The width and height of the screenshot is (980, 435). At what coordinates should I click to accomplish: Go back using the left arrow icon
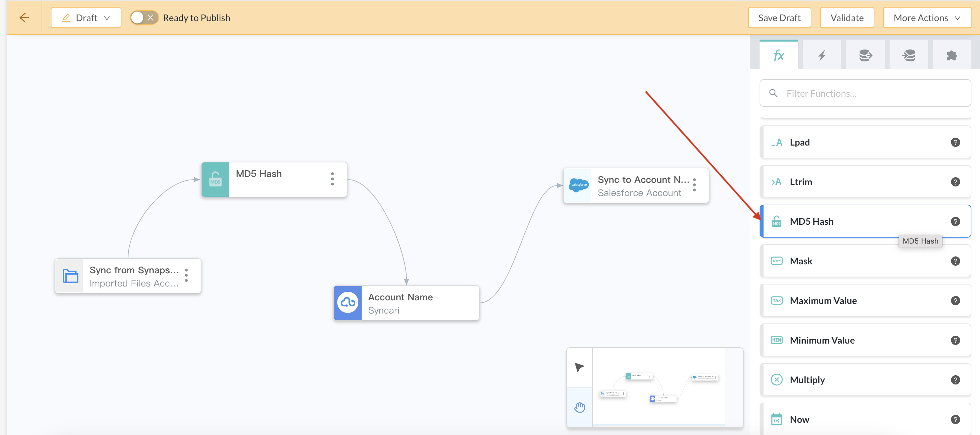pos(24,17)
